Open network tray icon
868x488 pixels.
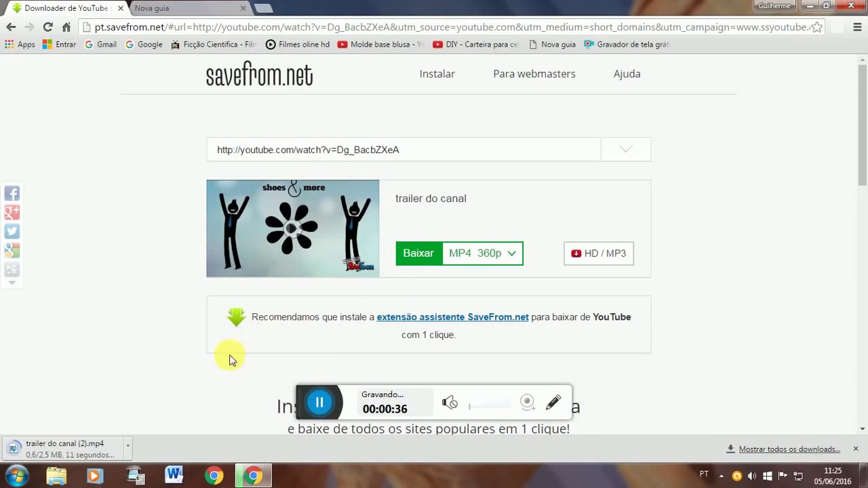pos(798,476)
